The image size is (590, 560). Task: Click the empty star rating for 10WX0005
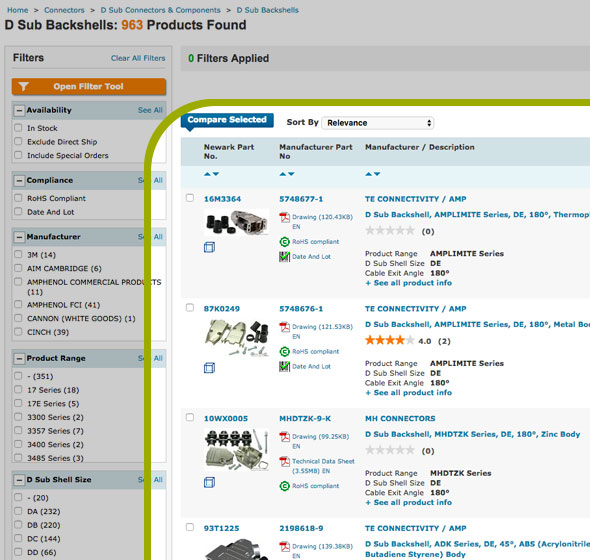390,450
